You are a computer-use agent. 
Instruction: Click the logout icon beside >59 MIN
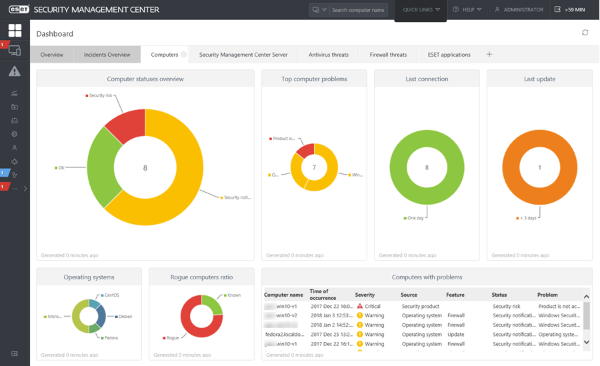click(x=558, y=9)
